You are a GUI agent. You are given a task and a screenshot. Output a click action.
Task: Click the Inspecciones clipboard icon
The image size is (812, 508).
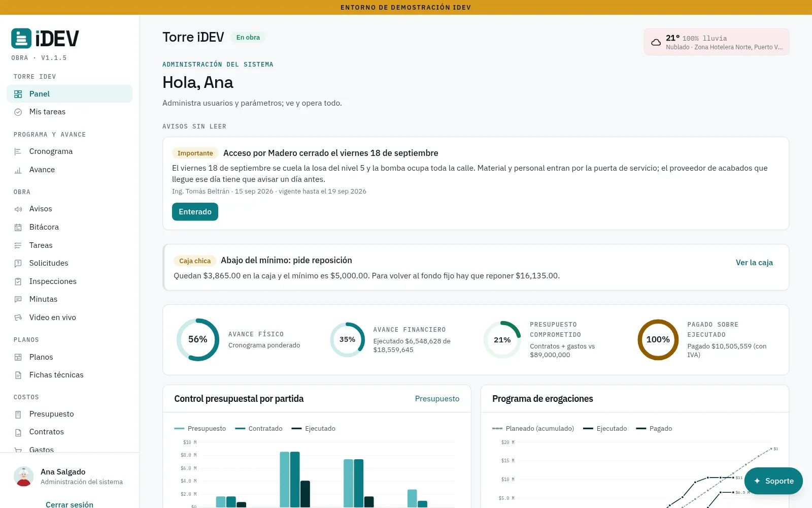point(18,282)
